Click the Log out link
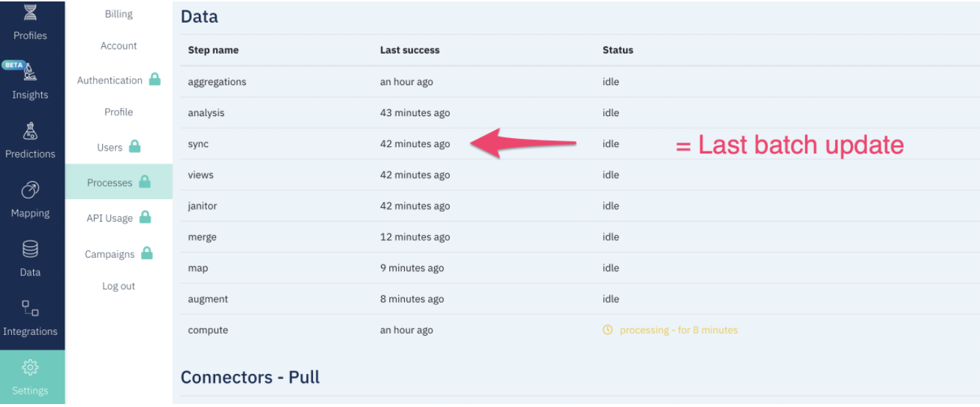 118,286
